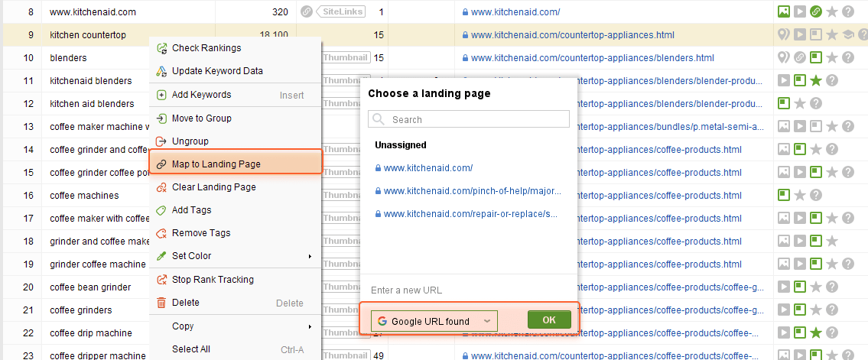The image size is (868, 360).
Task: Click the image icon in coffee maker machine row
Action: click(783, 127)
